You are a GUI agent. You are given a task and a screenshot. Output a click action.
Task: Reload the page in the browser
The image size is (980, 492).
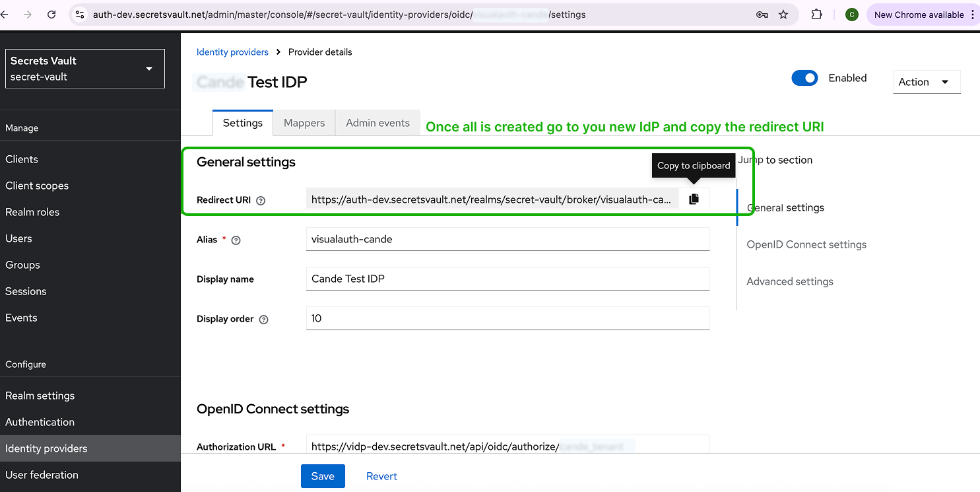tap(51, 15)
